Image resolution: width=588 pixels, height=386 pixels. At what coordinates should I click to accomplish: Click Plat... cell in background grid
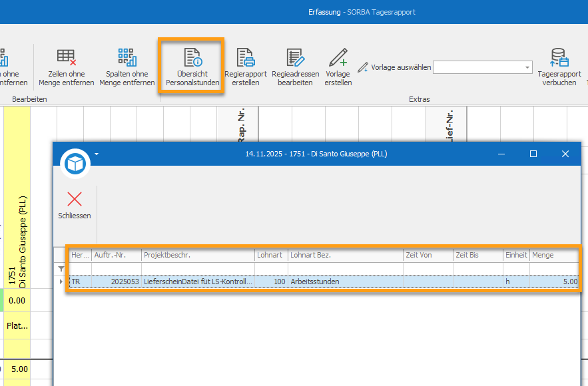(17, 325)
